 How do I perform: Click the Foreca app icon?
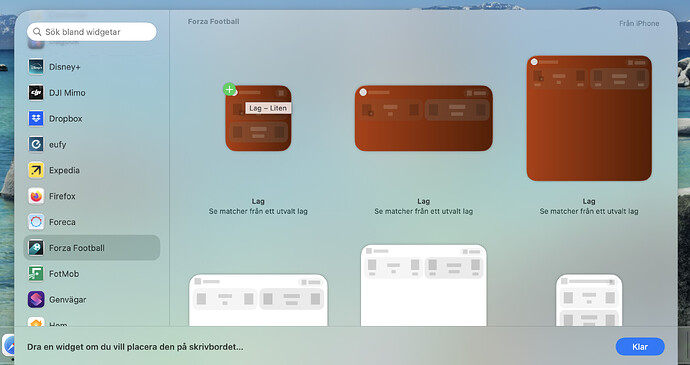point(36,222)
